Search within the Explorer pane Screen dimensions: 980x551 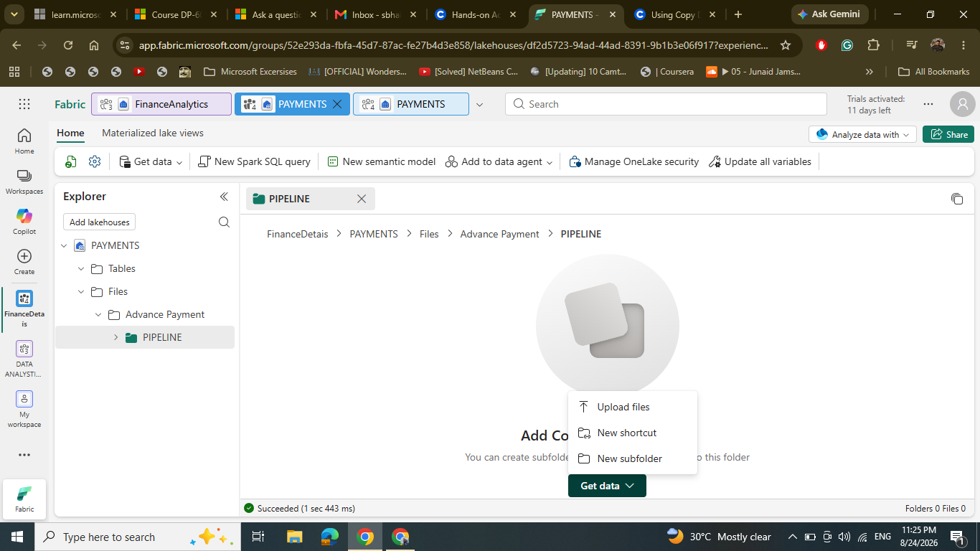tap(224, 222)
